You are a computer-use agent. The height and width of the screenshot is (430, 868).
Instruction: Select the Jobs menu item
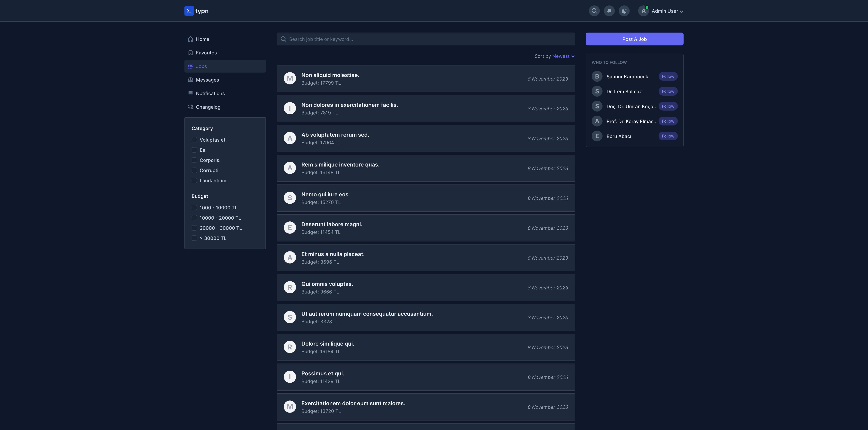[x=201, y=66]
